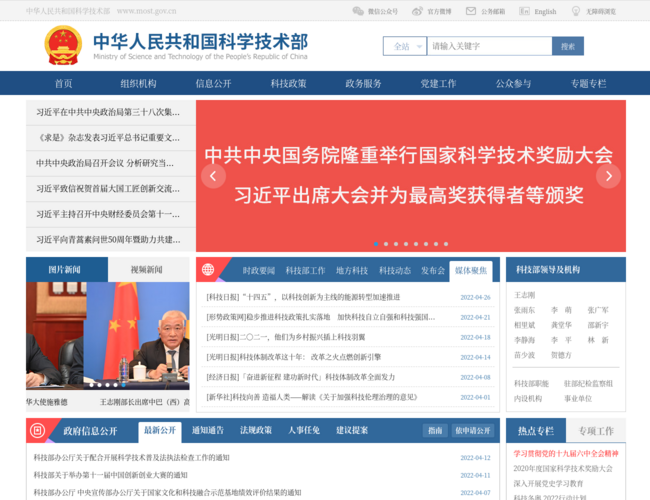Open the 公务邮箱 envelope icon

tap(471, 11)
